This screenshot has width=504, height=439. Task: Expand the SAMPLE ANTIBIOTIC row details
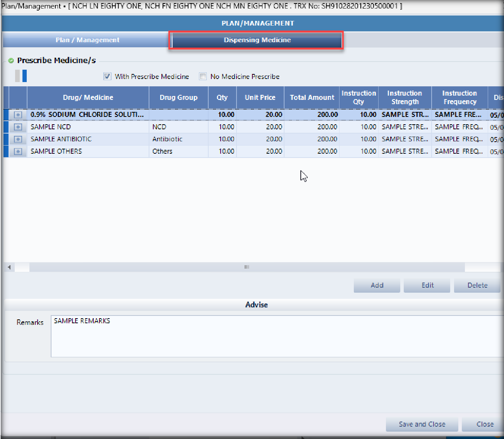tap(18, 139)
